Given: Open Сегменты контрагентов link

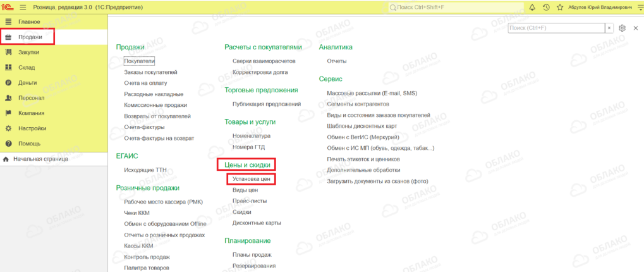Looking at the screenshot, I should (x=358, y=104).
